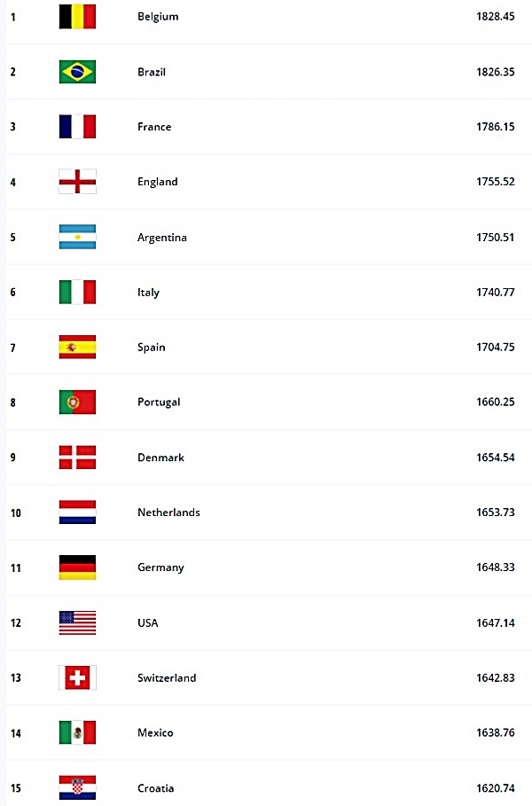Click the Brazil flag icon
This screenshot has width=532, height=806.
(x=77, y=72)
